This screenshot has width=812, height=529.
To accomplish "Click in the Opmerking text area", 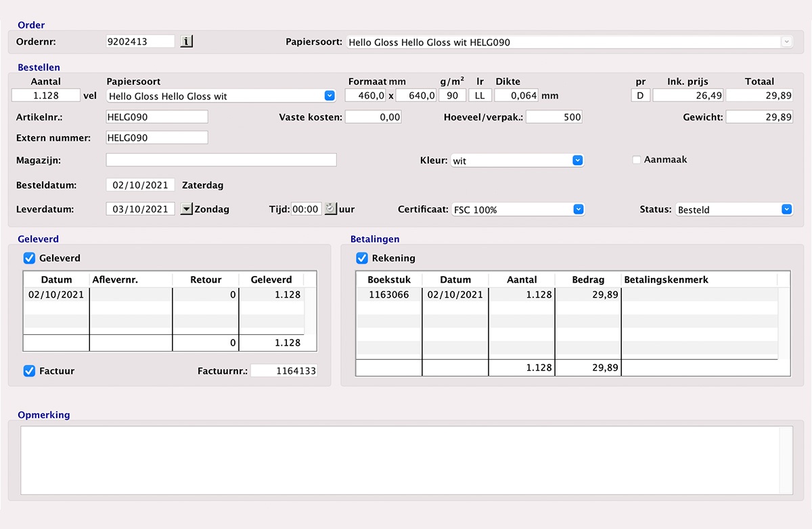I will 407,460.
